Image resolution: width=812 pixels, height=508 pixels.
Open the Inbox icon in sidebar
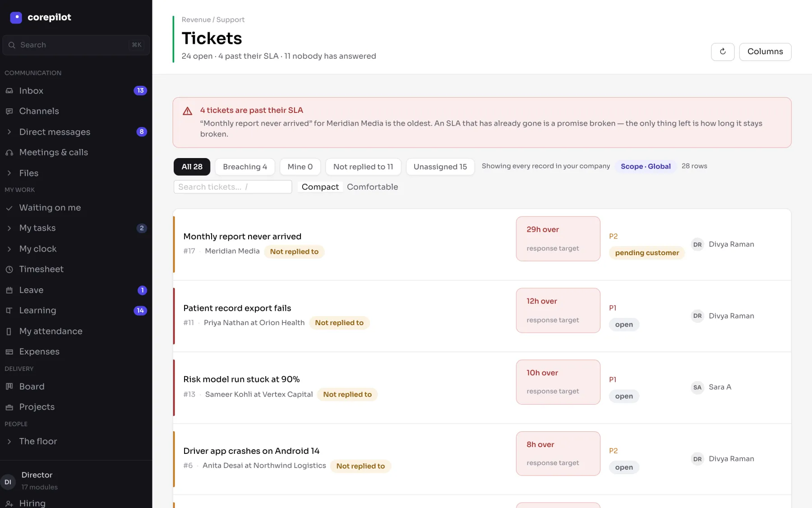9,91
